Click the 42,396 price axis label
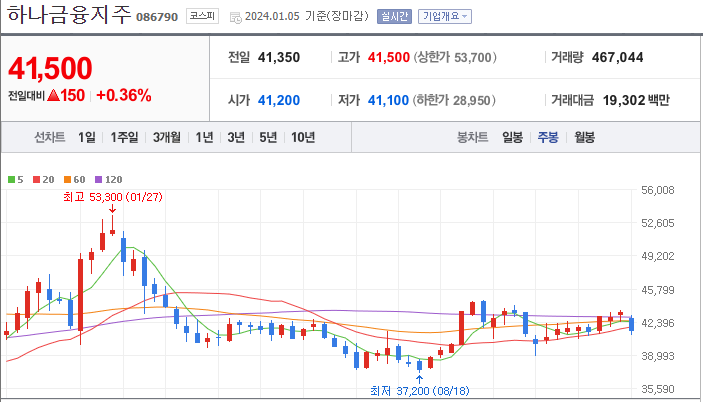Image resolution: width=703 pixels, height=402 pixels. point(658,323)
